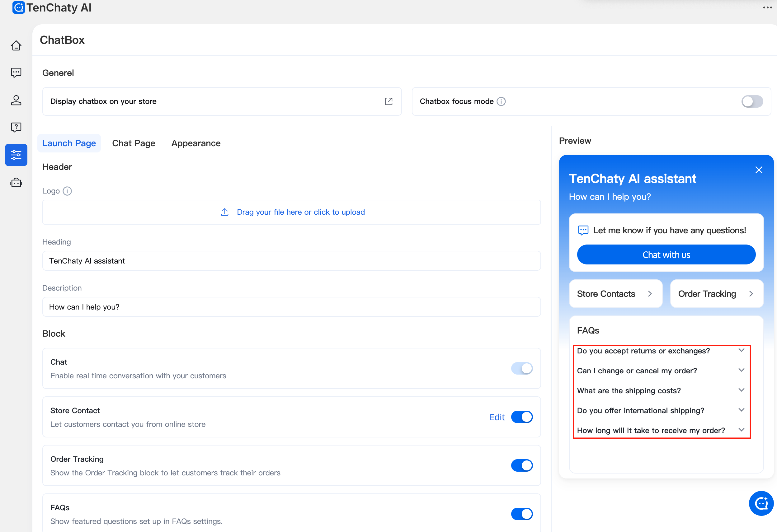Image resolution: width=777 pixels, height=532 pixels.
Task: Turn off the FAQs block toggle
Action: coord(521,514)
